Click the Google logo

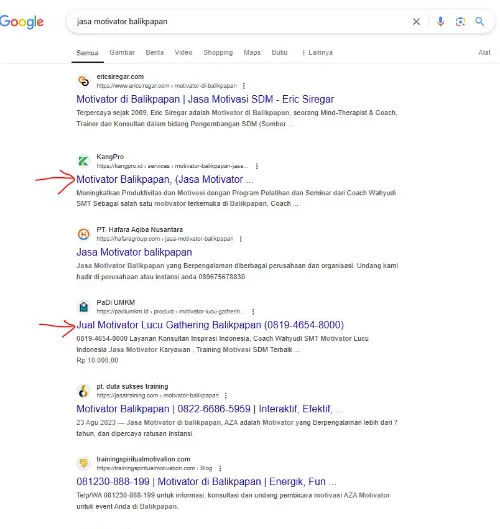coord(22,22)
